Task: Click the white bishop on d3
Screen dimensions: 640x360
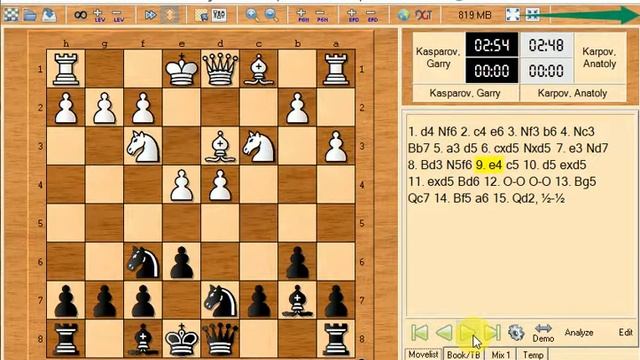Action: click(220, 146)
